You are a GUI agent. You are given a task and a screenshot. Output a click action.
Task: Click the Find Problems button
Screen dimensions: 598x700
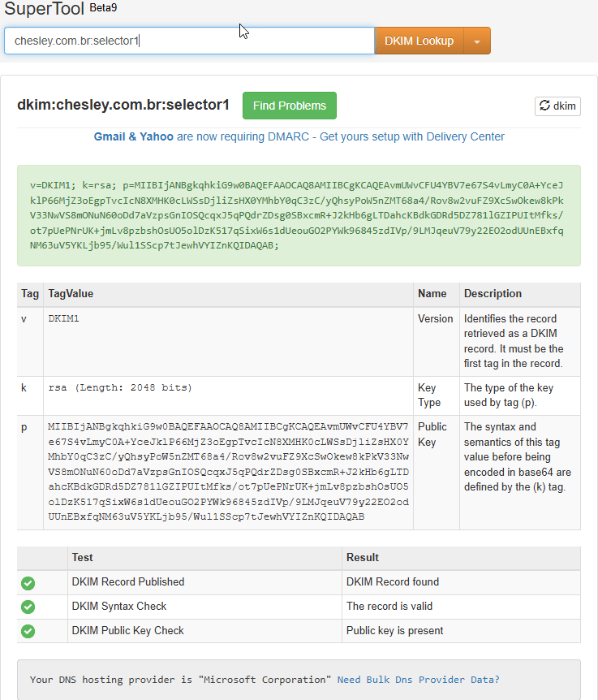(x=289, y=106)
